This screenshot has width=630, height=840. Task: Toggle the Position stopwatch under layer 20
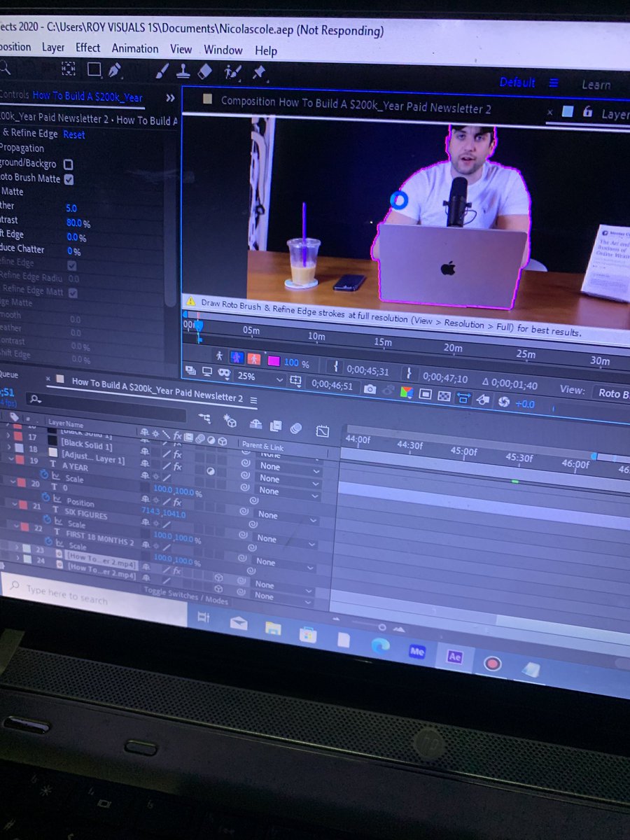tap(45, 498)
